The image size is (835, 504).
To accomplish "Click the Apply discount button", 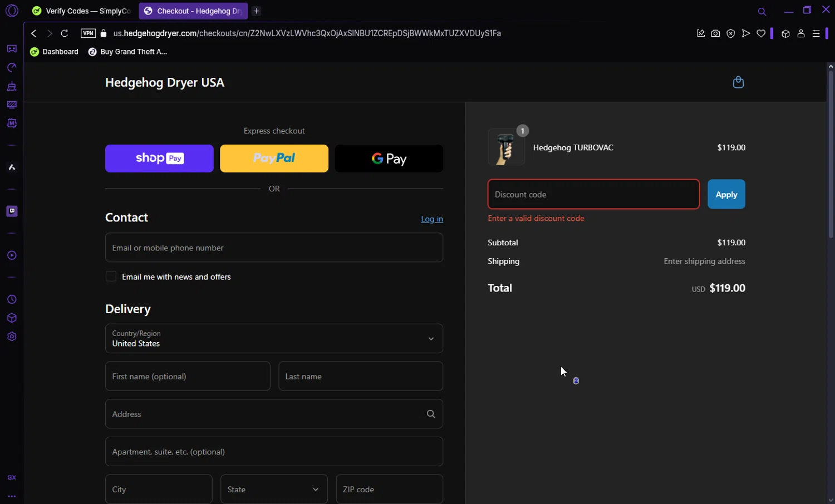I will tap(726, 194).
